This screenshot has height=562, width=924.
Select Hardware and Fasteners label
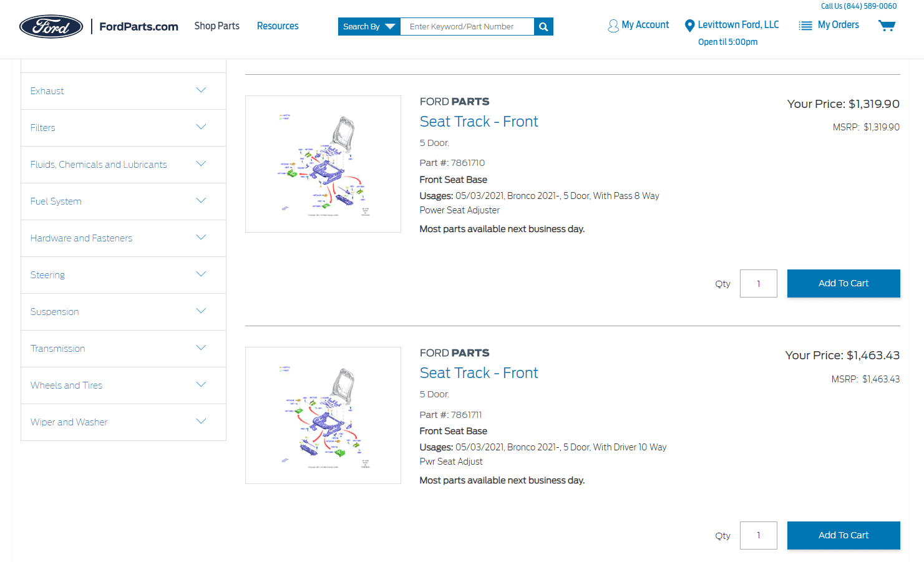point(82,238)
